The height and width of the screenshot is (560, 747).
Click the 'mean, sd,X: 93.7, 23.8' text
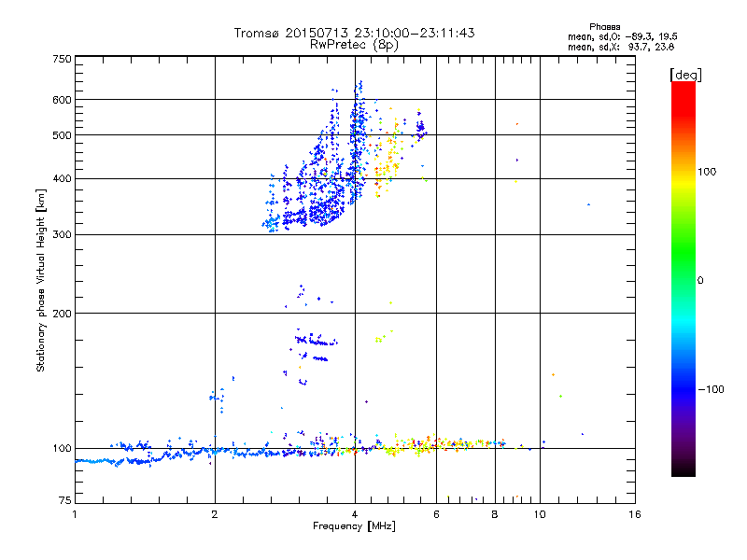pyautogui.click(x=621, y=47)
